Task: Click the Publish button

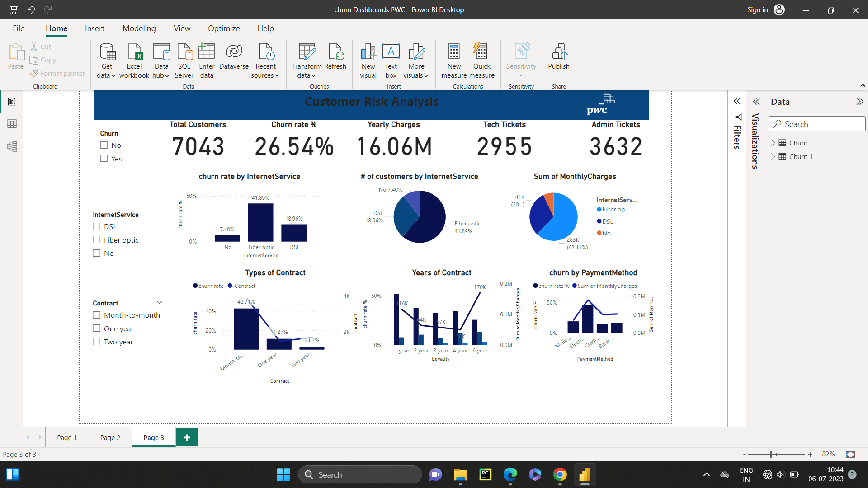Action: click(559, 59)
